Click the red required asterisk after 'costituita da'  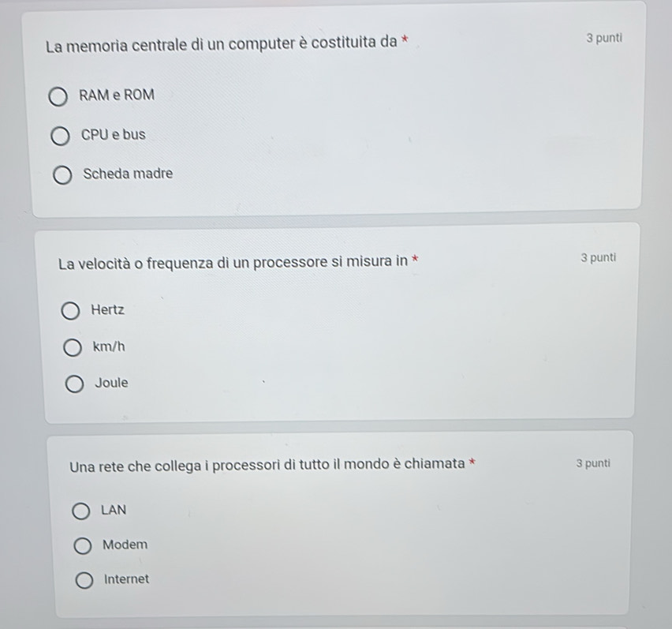[x=404, y=40]
